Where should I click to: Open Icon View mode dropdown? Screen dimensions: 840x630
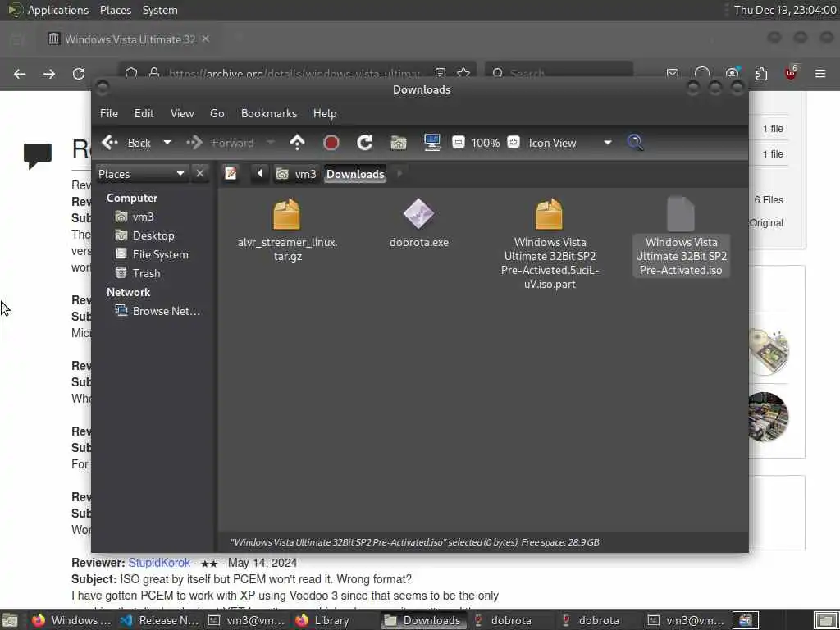[x=570, y=143]
